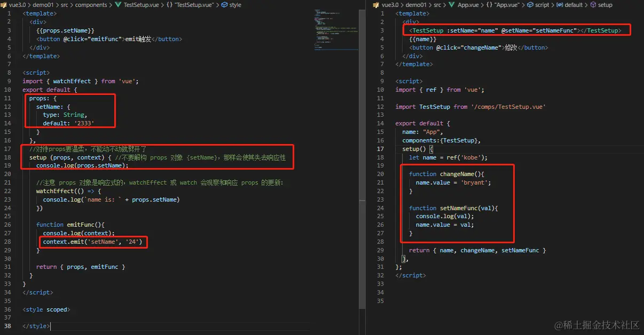Click the closing "</style>" tag in left editor
The image size is (644, 335).
tap(36, 326)
